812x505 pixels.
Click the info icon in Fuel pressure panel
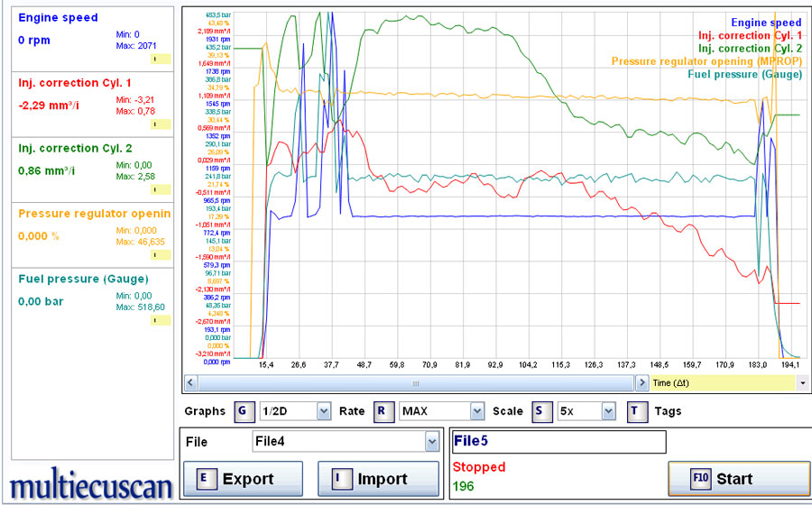point(160,320)
